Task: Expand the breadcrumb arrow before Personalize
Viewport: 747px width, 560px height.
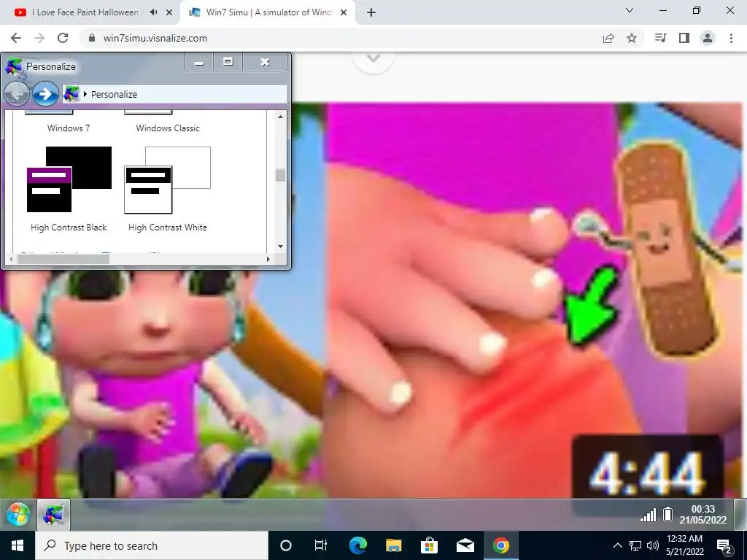Action: (85, 94)
